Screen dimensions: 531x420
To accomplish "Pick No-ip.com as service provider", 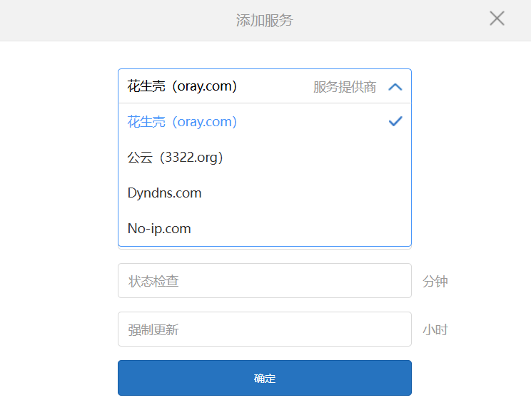I will click(265, 228).
